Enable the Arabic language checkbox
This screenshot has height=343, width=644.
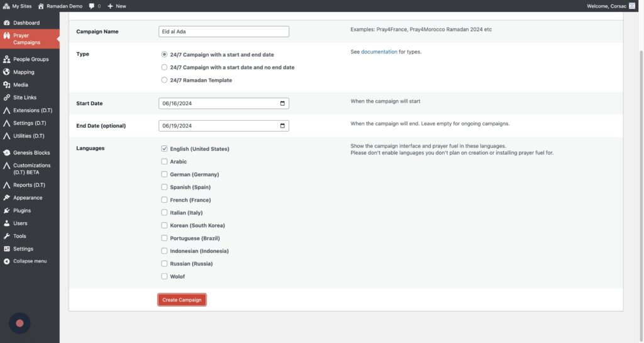click(164, 162)
